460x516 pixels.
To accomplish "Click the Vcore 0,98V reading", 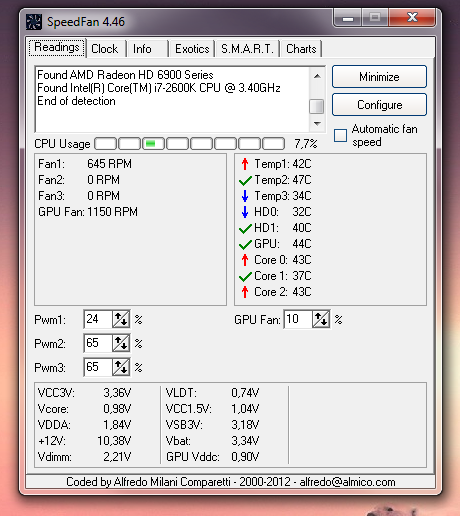I will click(x=84, y=409).
